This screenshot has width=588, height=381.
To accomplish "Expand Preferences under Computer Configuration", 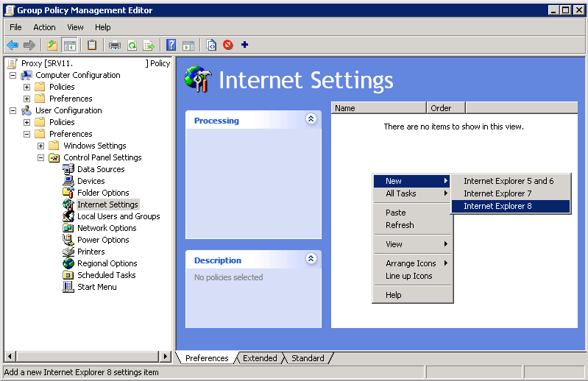I will tap(26, 99).
